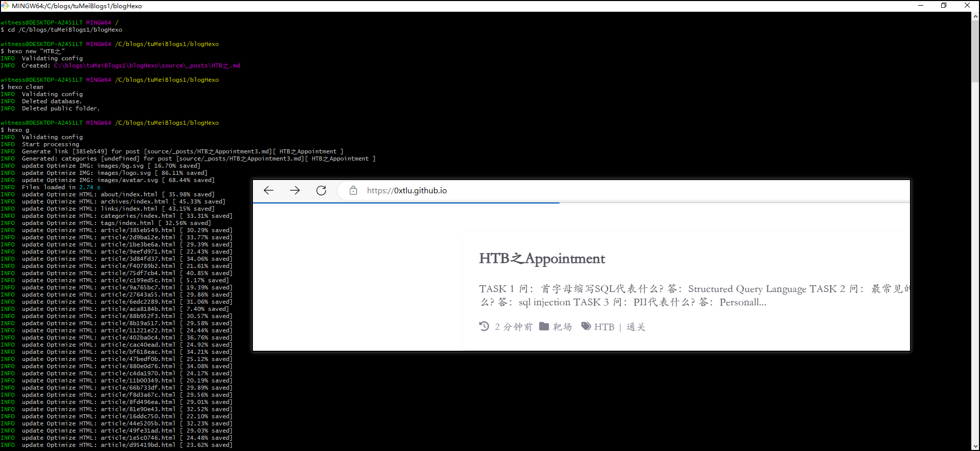This screenshot has width=980, height=451.
Task: Open the HTB之Appointment post title
Action: pyautogui.click(x=542, y=259)
